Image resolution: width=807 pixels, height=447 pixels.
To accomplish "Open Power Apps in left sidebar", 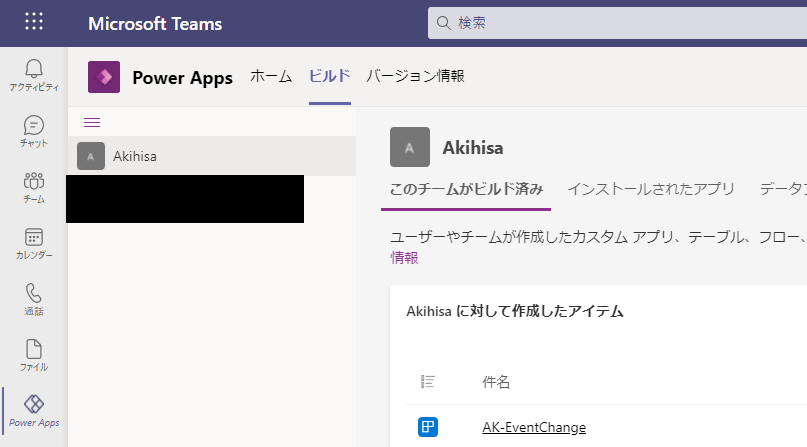I will (x=34, y=411).
